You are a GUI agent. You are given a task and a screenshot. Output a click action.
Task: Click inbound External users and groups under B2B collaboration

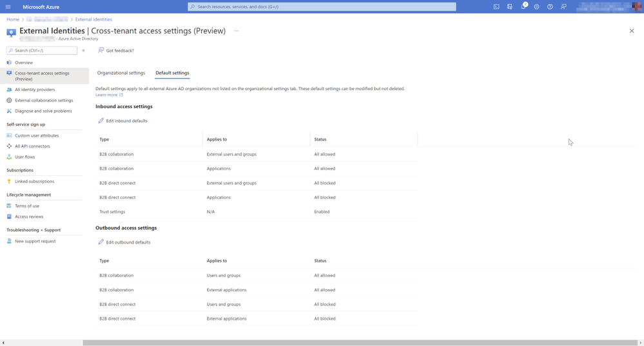(231, 155)
